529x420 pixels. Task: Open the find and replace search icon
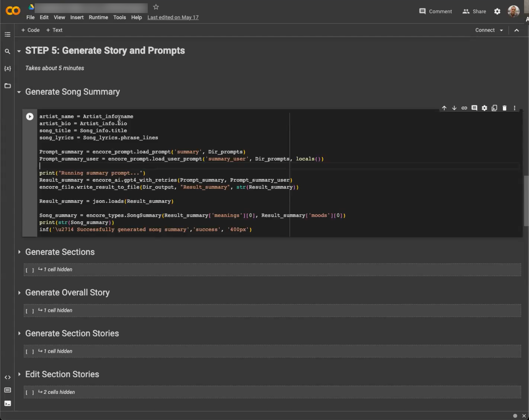[8, 51]
